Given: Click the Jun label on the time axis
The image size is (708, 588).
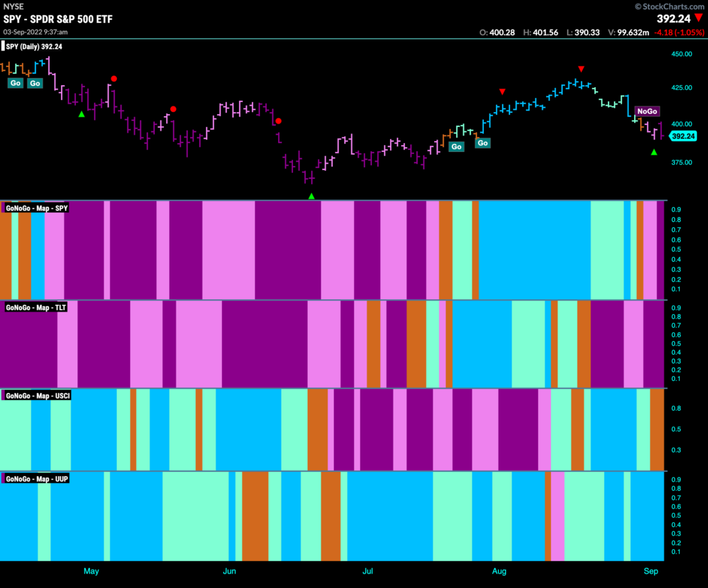Looking at the screenshot, I should (x=230, y=571).
